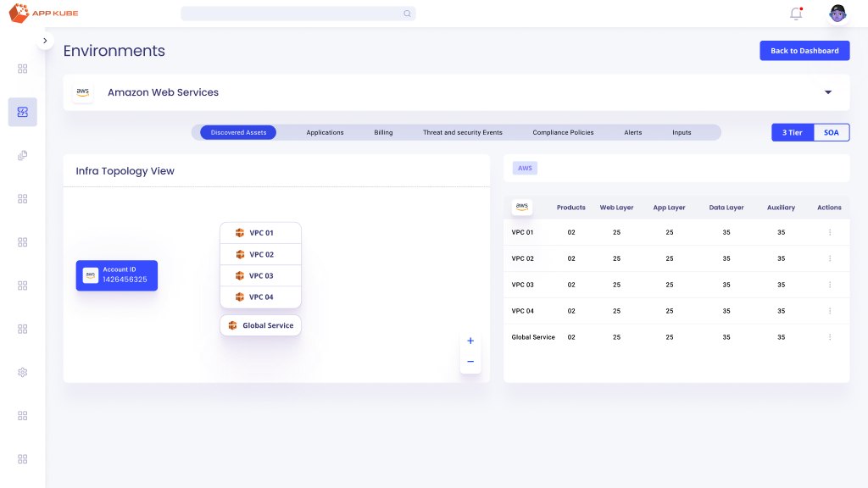Open the Billing tab
The height and width of the screenshot is (488, 868).
click(383, 132)
